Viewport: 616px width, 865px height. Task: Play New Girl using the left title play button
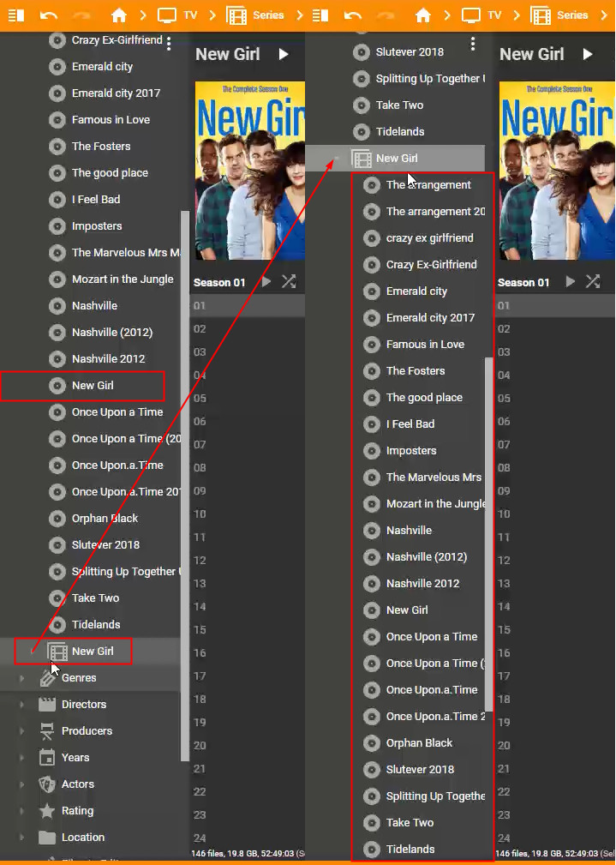click(284, 54)
